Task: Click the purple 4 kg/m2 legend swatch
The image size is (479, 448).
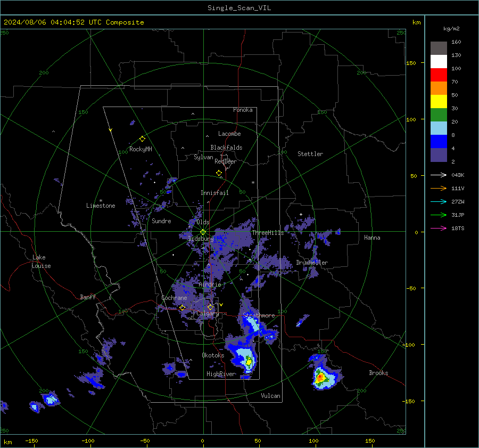Action: click(439, 155)
